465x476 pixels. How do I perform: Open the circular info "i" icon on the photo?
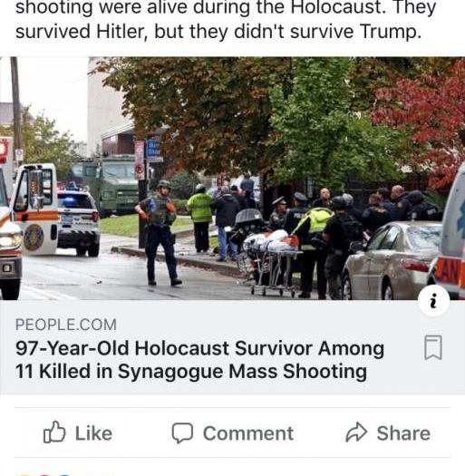pos(433,301)
